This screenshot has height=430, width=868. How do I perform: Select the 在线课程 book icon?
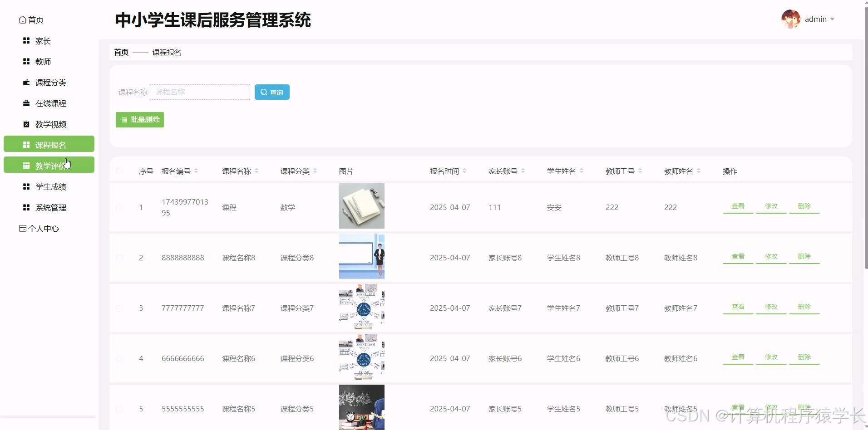tap(26, 103)
